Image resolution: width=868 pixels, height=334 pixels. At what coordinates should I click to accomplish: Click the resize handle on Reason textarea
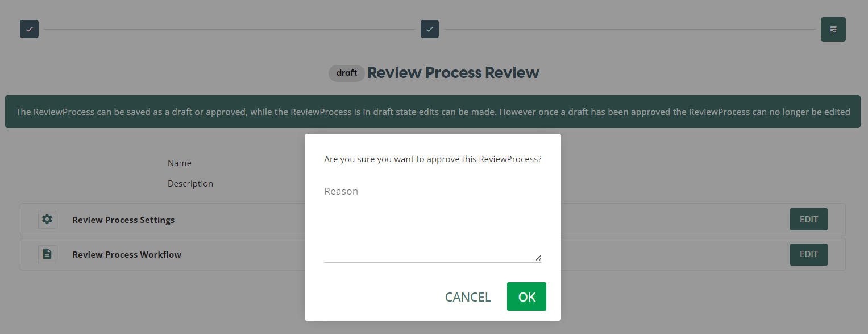538,258
